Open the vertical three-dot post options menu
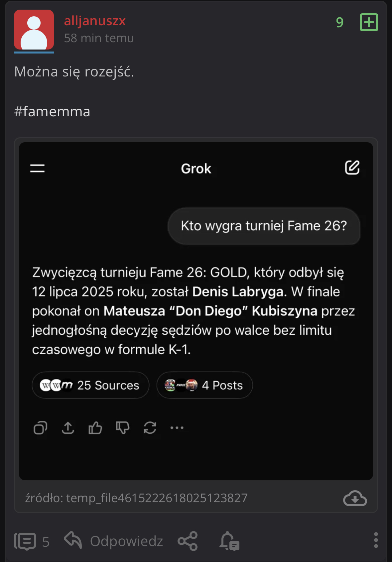Screen dimensions: 392x562 376,540
